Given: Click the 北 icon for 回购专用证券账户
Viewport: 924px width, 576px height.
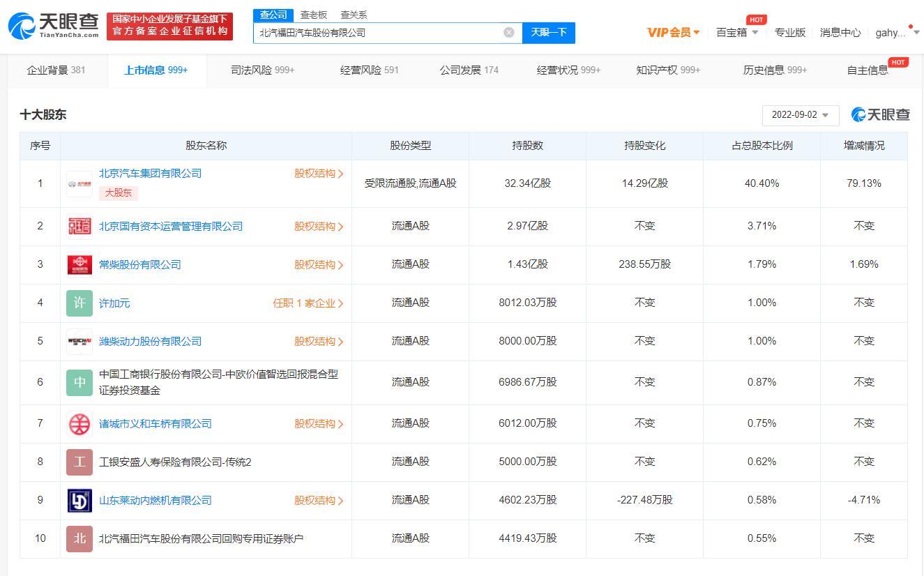Looking at the screenshot, I should [x=79, y=538].
